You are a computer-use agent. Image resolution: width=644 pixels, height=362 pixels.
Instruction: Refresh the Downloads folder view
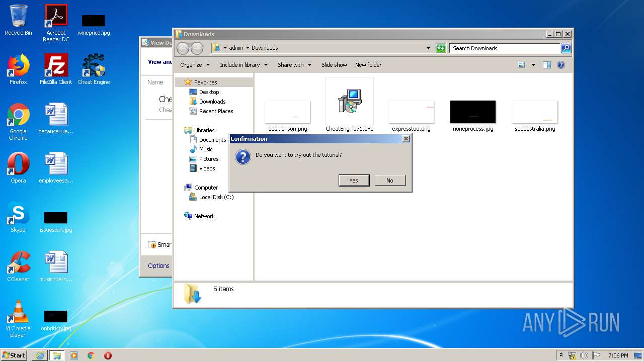click(x=441, y=48)
